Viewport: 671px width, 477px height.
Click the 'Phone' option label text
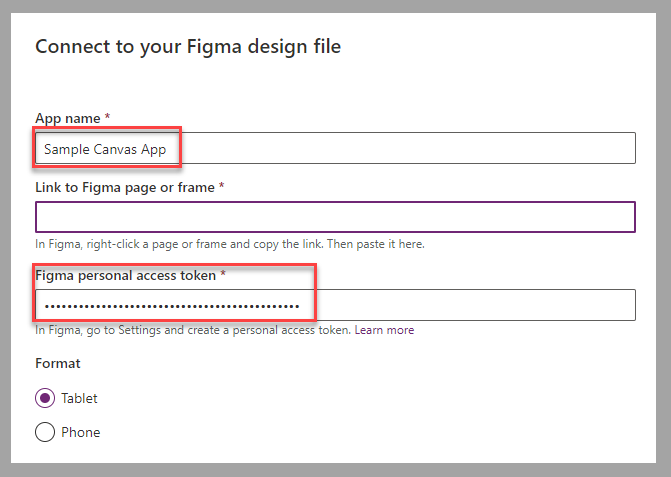(x=80, y=432)
